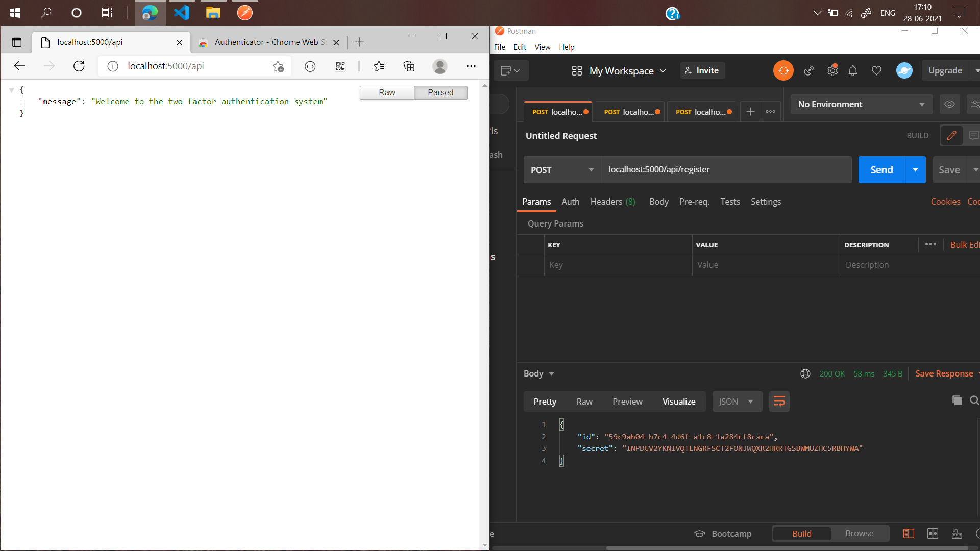Open Postman settings via the gear icon
980x551 pixels.
[832, 70]
